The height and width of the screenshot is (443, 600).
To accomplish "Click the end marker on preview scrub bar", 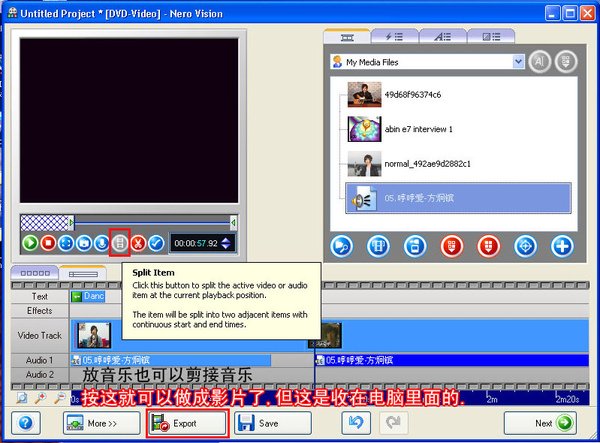I will pyautogui.click(x=233, y=223).
